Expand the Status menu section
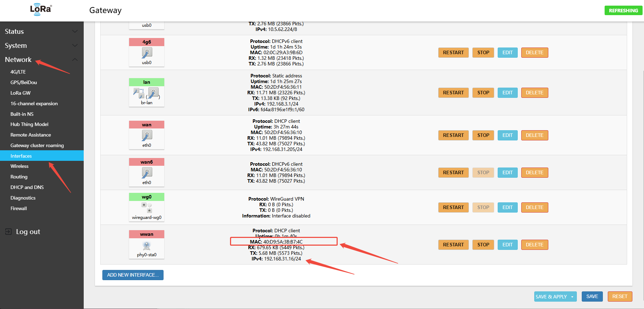This screenshot has height=309, width=644. [x=75, y=31]
